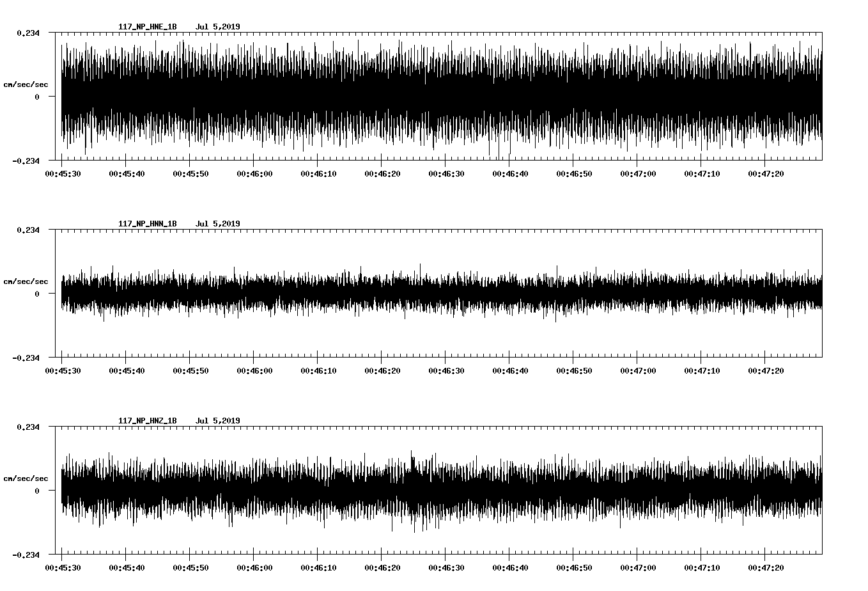Click 00:46:20 time label under HNE plot

tap(382, 173)
